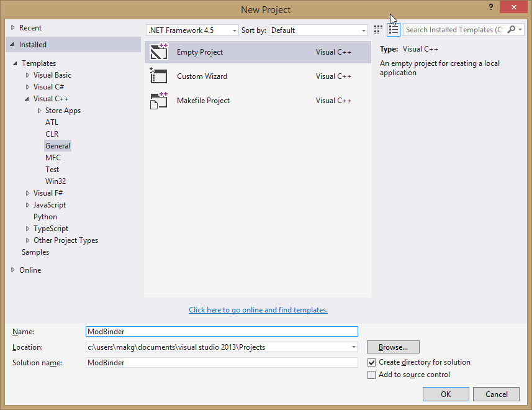The height and width of the screenshot is (410, 532).
Task: Click the project Name input field
Action: [222, 332]
